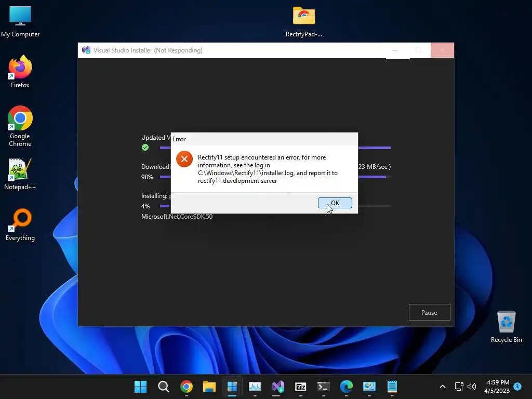Open Microsoft Edge from the taskbar
The image size is (532, 399).
(x=347, y=387)
